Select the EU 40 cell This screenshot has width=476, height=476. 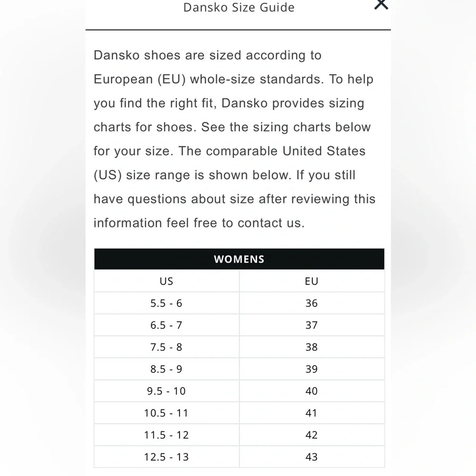coord(312,391)
